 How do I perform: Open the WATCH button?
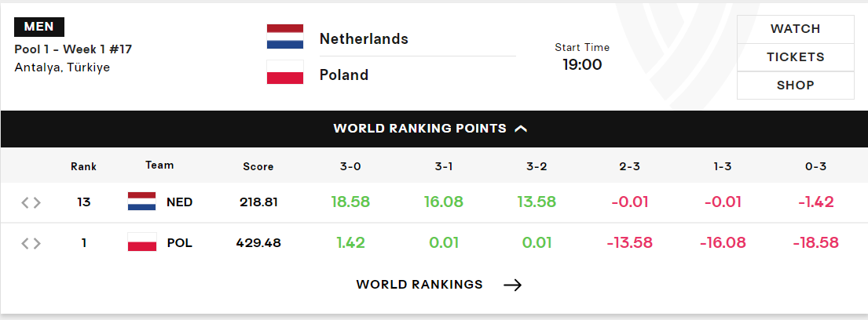(796, 29)
